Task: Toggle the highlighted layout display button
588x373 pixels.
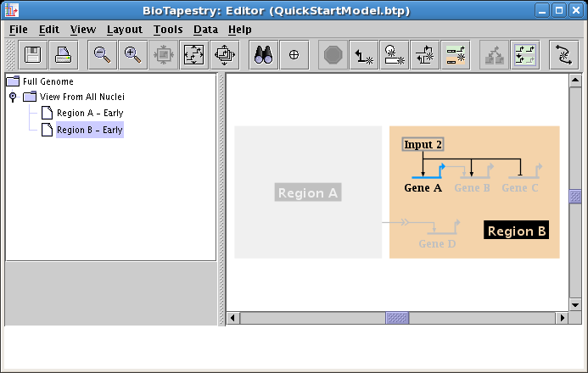Action: (525, 54)
